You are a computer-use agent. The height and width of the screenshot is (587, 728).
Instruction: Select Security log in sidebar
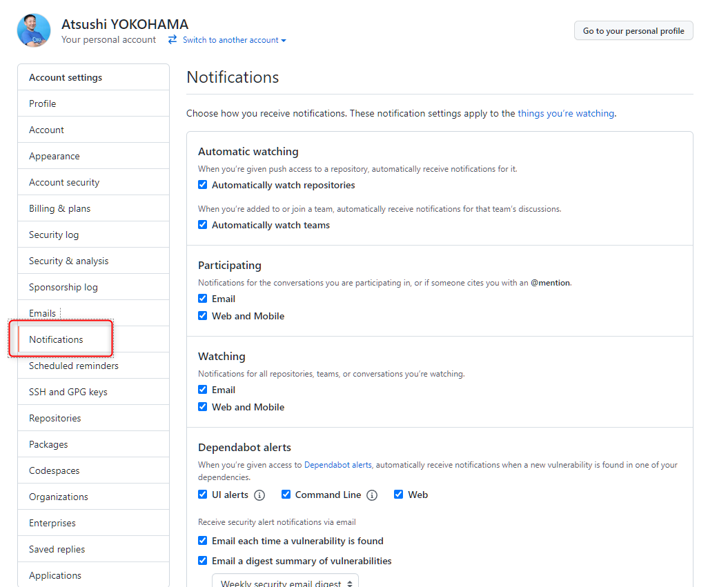(x=93, y=235)
